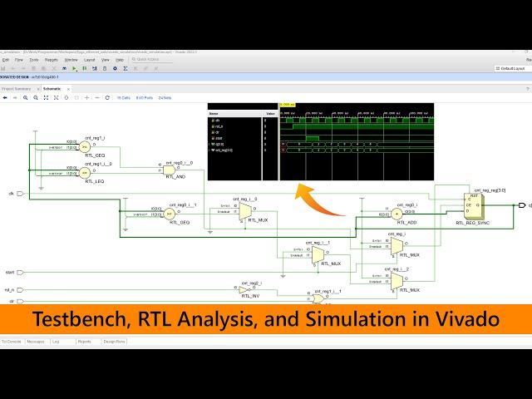Viewport: 532px width, 399px height.
Task: Close the Project Summary tab
Action: [x=38, y=89]
